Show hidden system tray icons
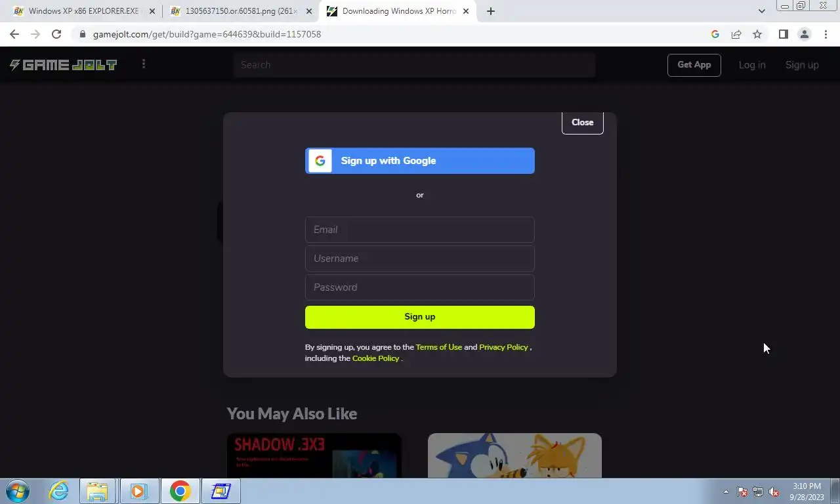840x504 pixels. 726,492
